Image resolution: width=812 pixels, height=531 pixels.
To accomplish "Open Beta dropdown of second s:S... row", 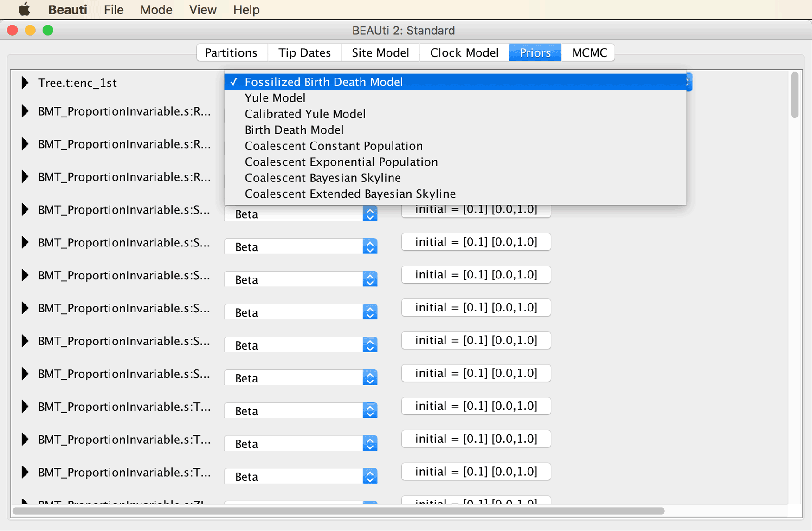I will pyautogui.click(x=301, y=246).
